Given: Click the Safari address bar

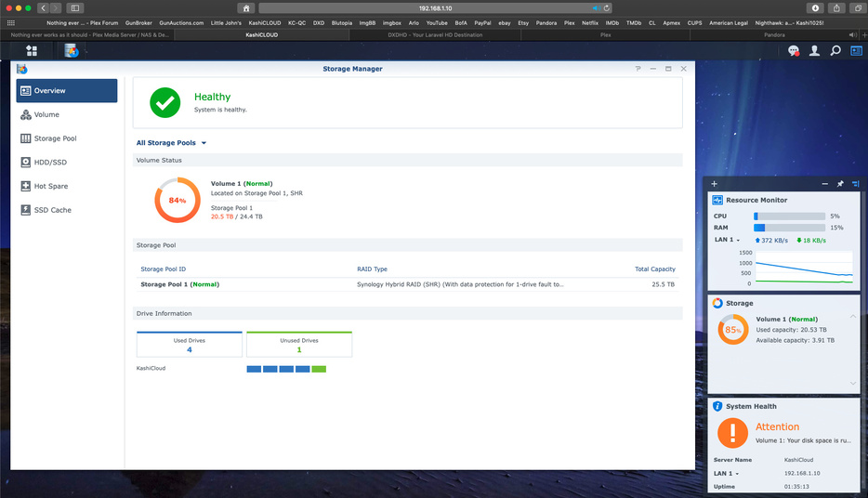Looking at the screenshot, I should (x=435, y=8).
